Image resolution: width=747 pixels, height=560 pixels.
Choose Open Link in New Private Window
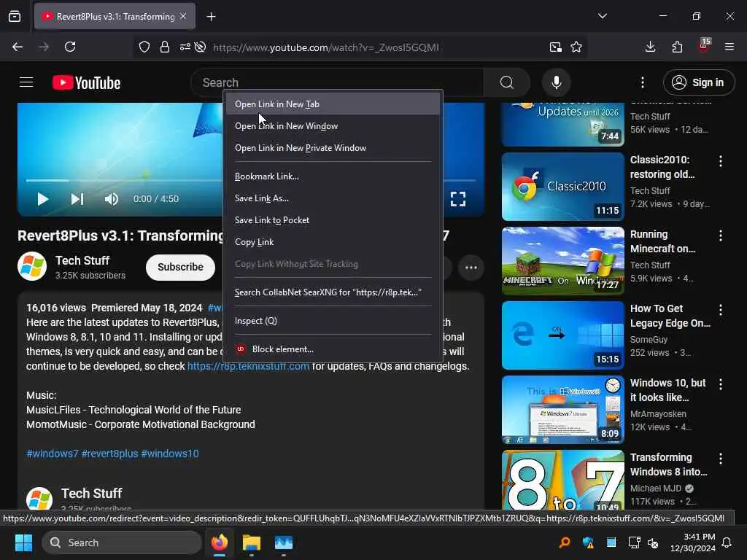tap(333, 147)
